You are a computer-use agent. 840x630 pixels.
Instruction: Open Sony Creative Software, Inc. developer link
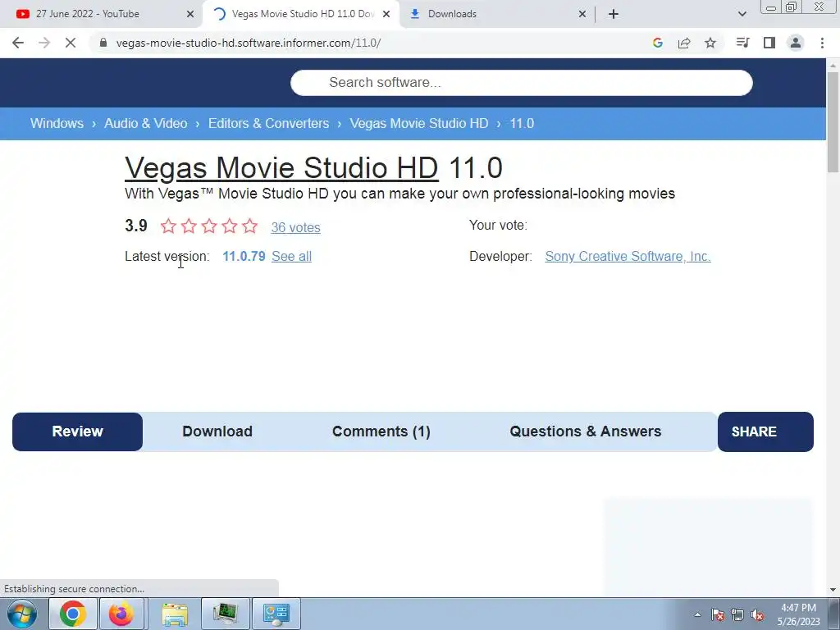(628, 256)
